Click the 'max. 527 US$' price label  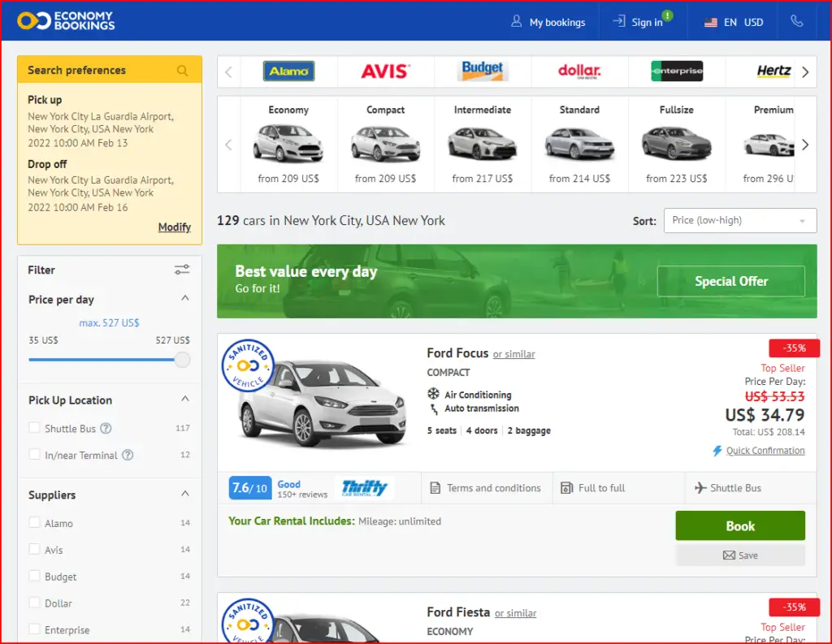tap(110, 322)
